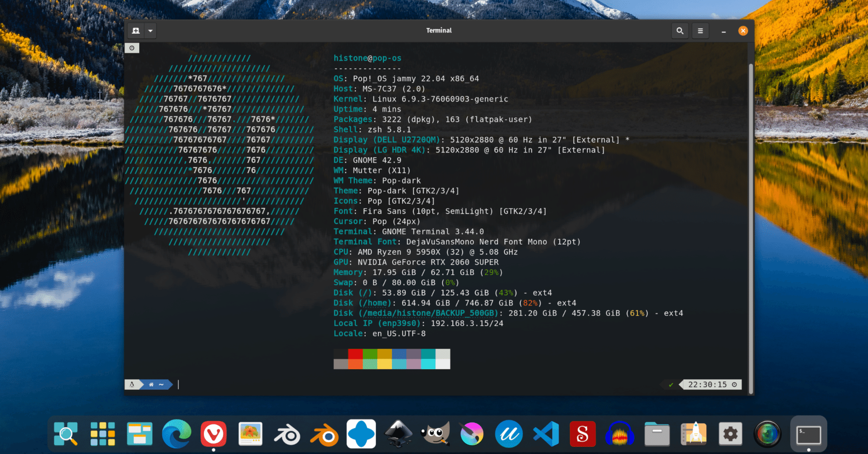Open the blue four-petal app in dock

361,434
